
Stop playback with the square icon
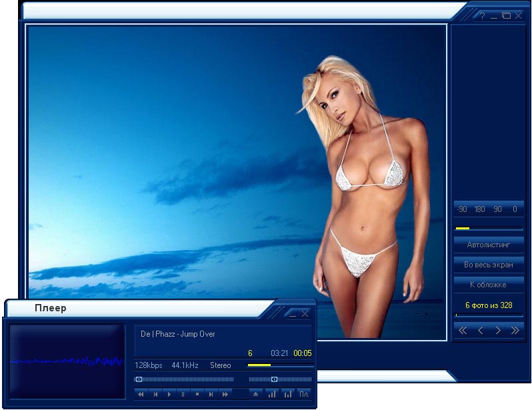(197, 395)
